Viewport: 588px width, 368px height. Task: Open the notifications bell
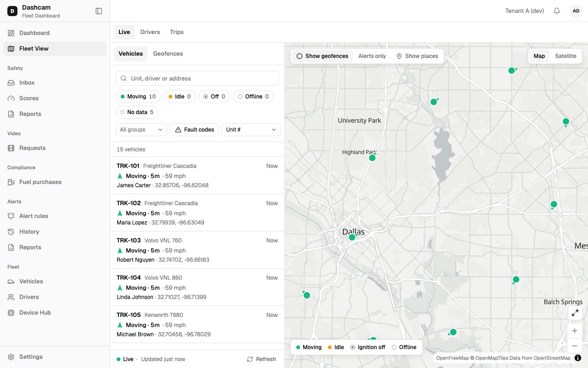pyautogui.click(x=557, y=11)
